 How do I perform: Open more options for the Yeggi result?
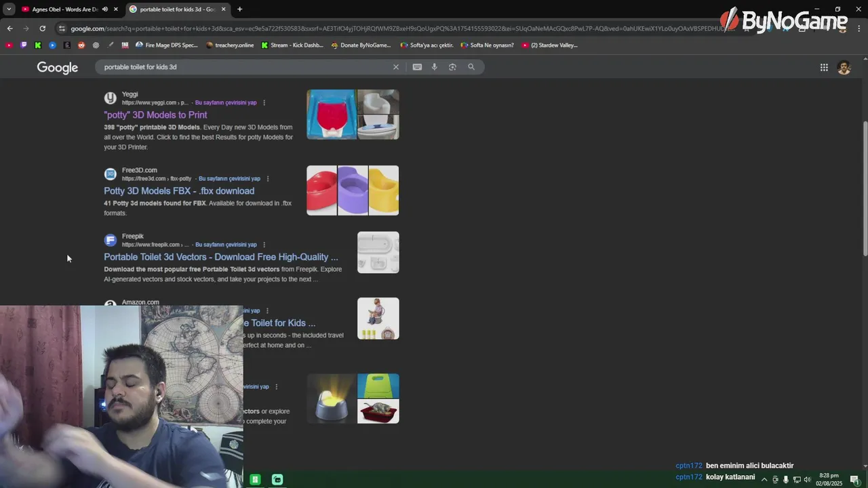pos(264,103)
